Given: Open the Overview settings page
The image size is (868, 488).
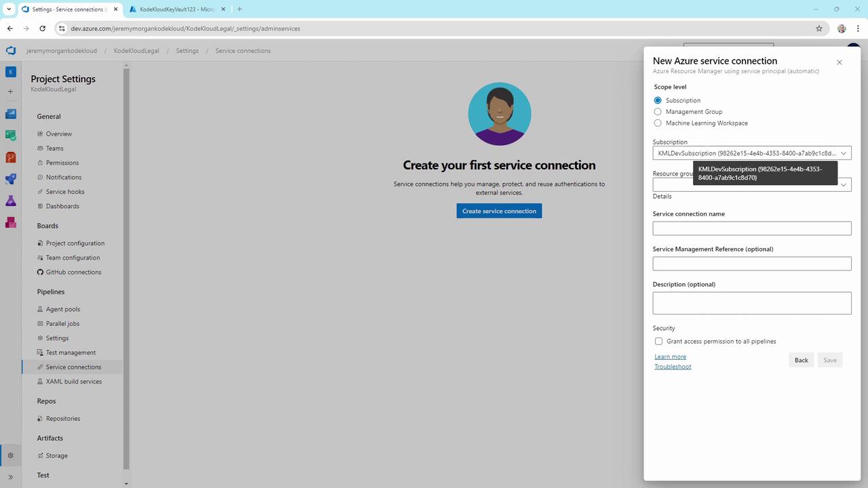Looking at the screenshot, I should (58, 134).
